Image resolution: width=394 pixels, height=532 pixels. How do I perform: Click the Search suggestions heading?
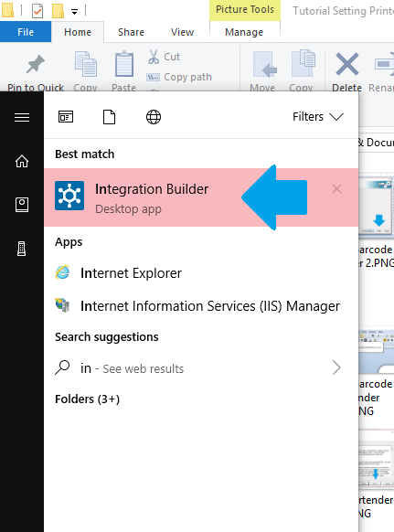107,337
